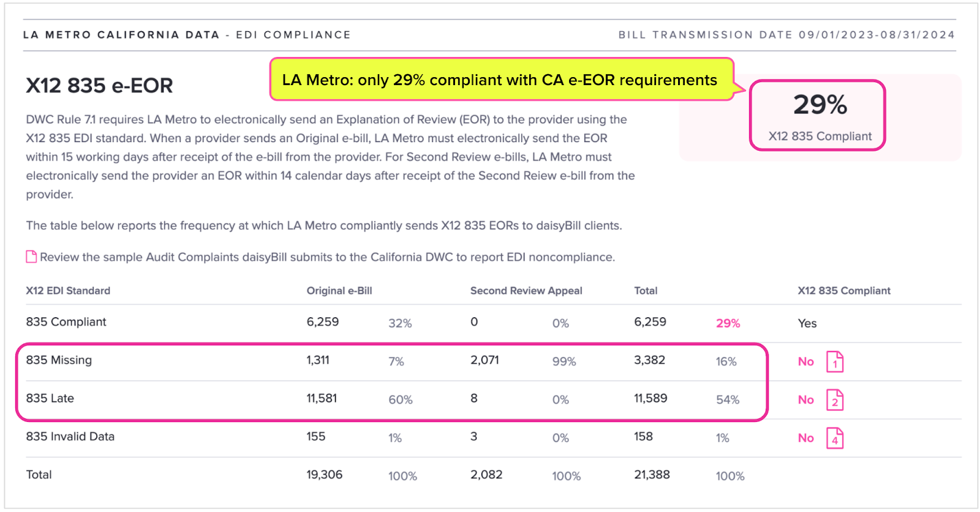Open audit complaint document 1 icon
This screenshot has height=512, width=980.
point(835,362)
